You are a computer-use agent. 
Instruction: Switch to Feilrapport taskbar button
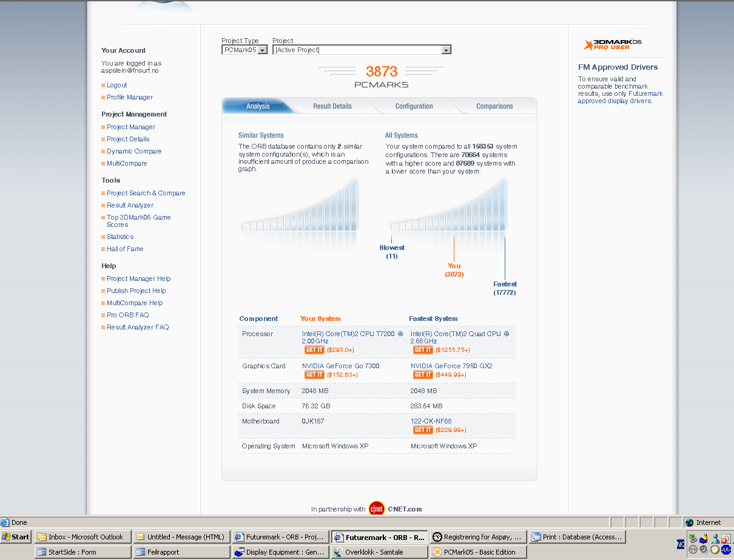coord(182,552)
